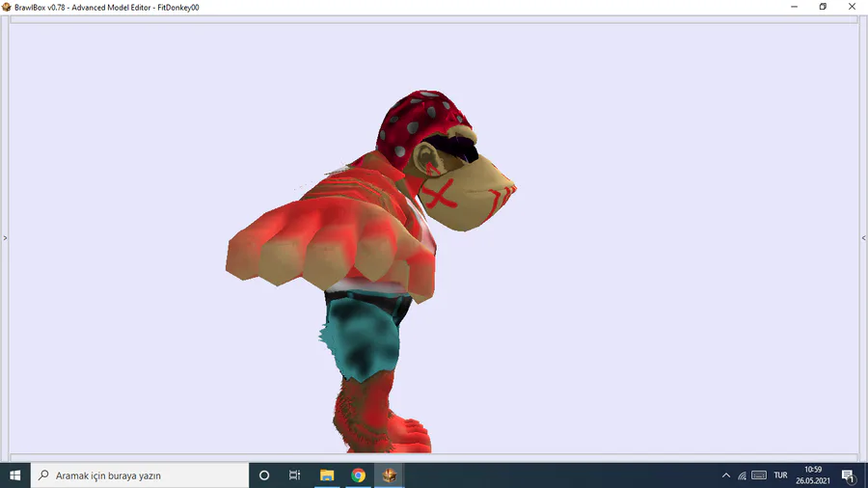Image resolution: width=868 pixels, height=488 pixels.
Task: Click the BrawlBox title bar app icon
Action: [x=7, y=7]
